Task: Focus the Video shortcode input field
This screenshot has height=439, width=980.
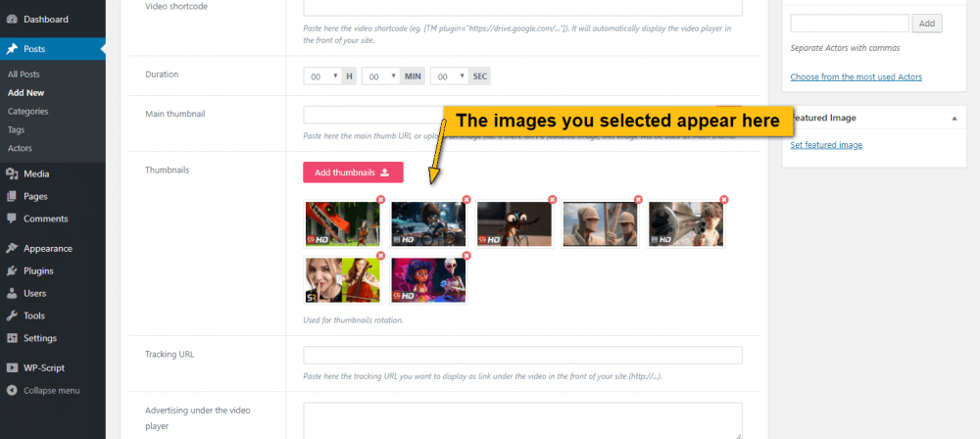Action: [522, 8]
